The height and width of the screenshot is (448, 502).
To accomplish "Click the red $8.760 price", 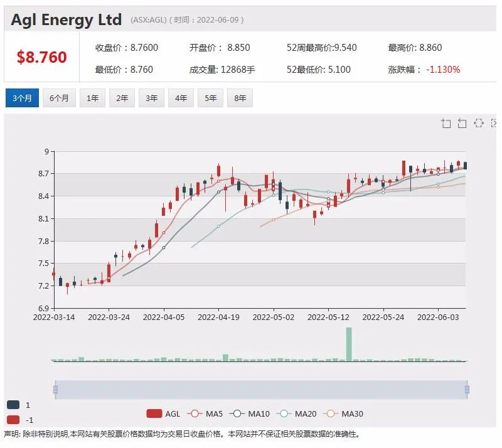I will click(41, 57).
